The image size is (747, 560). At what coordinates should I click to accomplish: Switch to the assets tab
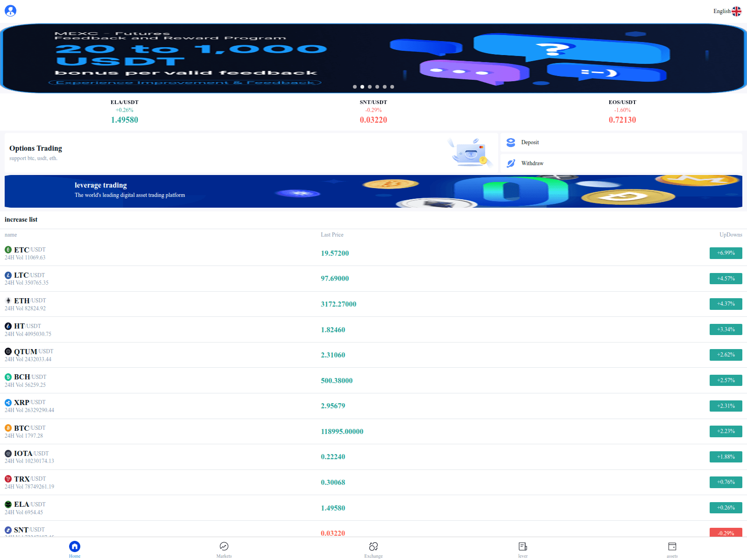672,549
